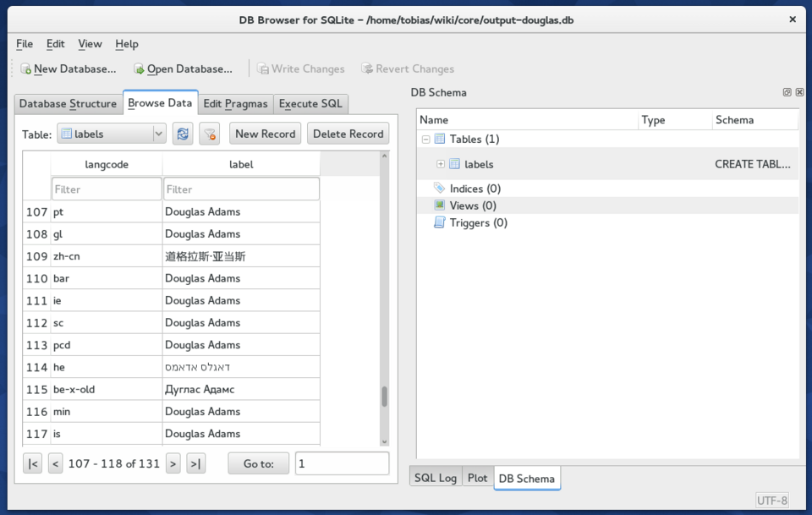Open the View menu
This screenshot has height=515, width=812.
click(91, 44)
